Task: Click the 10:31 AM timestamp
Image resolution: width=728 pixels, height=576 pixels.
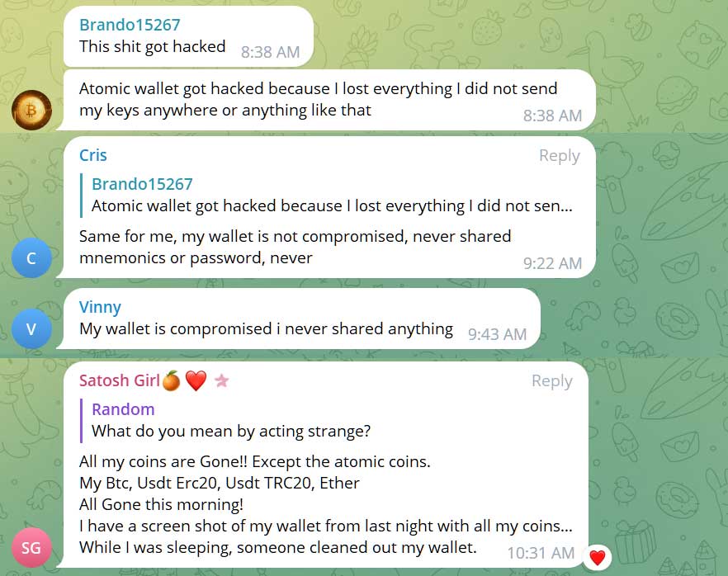Action: 541,553
